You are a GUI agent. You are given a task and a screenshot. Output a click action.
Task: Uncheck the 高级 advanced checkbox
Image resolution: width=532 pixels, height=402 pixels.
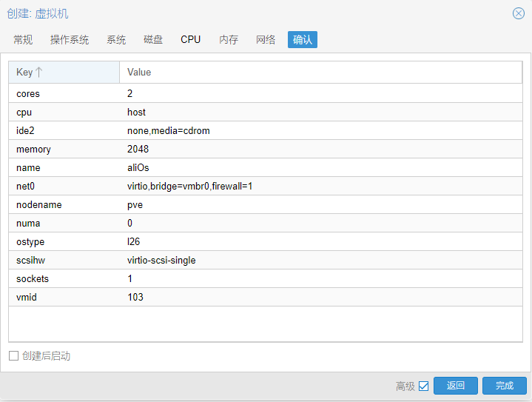coord(423,386)
